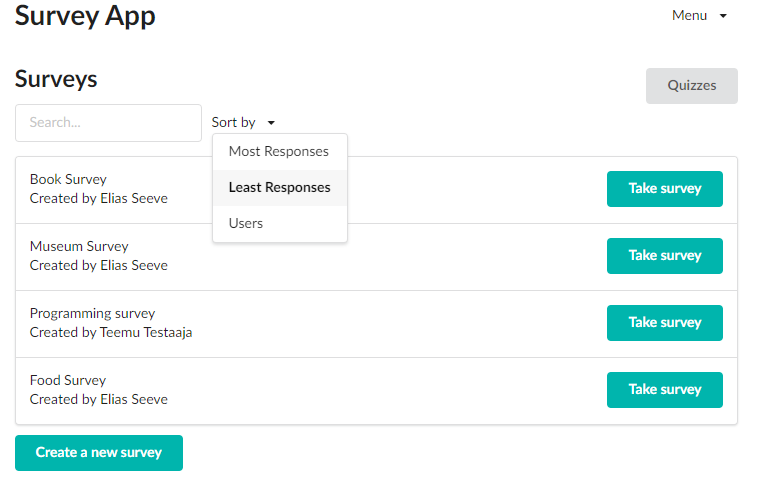Take the Book Survey
Image resolution: width=769 pixels, height=481 pixels.
click(x=665, y=189)
